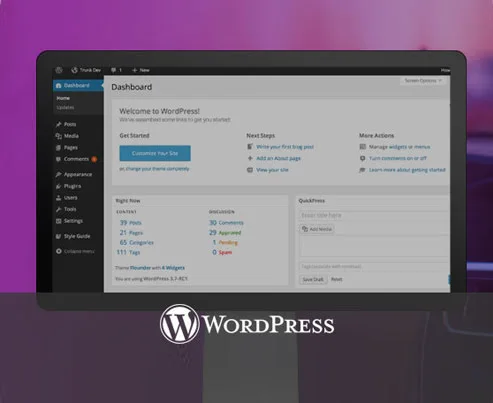Click the Media icon in sidebar
The image size is (493, 403).
click(x=59, y=136)
